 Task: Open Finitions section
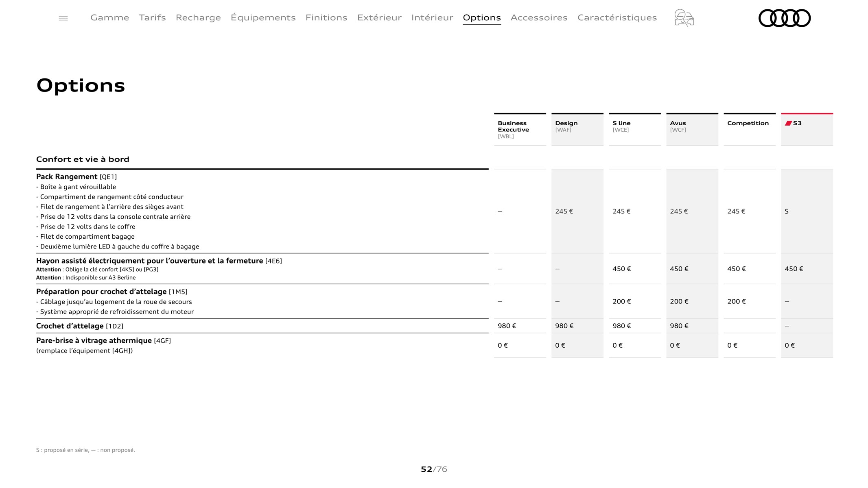[x=326, y=17]
